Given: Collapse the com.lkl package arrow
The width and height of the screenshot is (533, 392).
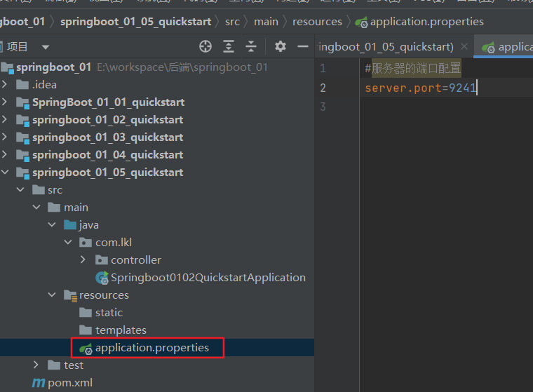Looking at the screenshot, I should [68, 242].
